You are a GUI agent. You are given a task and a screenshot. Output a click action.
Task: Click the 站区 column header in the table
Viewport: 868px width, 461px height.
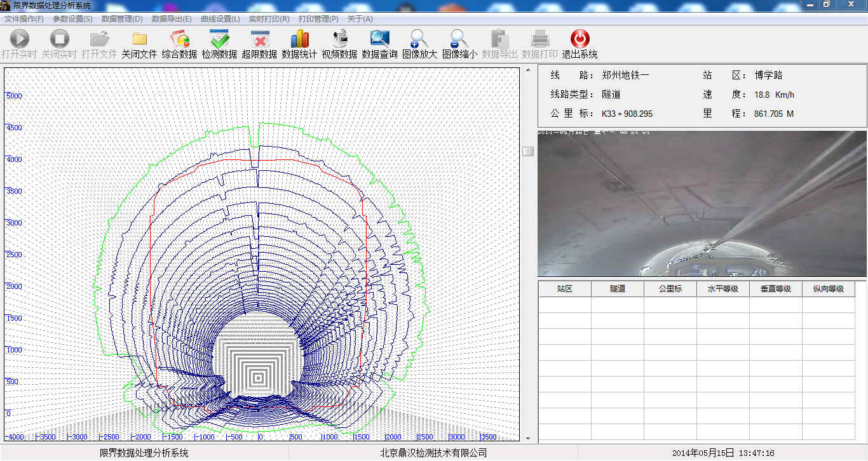pyautogui.click(x=565, y=289)
